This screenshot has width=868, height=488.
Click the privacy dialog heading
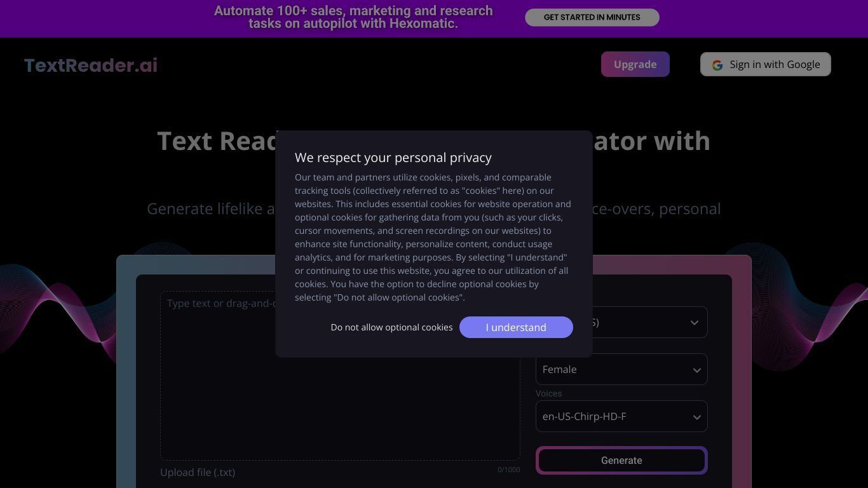click(x=393, y=158)
